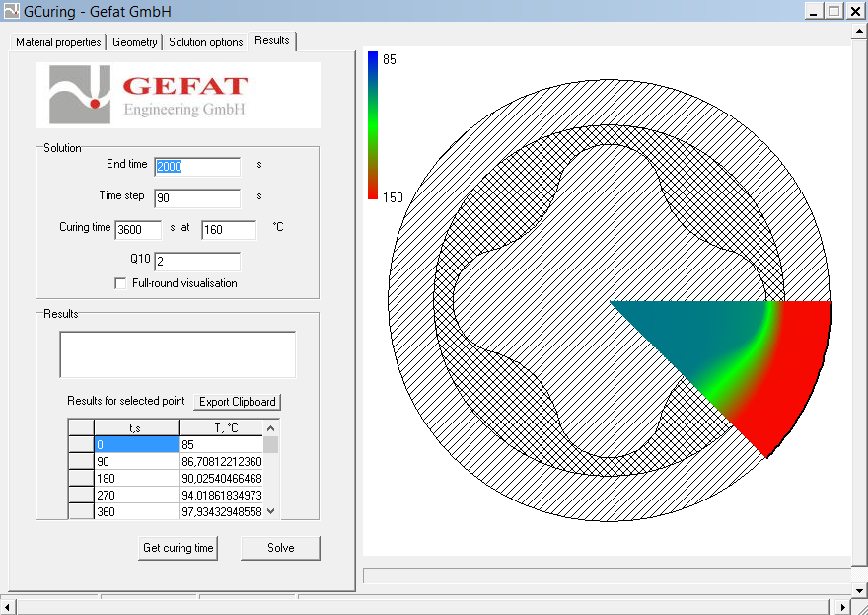Open the Geometry tab

(x=134, y=42)
